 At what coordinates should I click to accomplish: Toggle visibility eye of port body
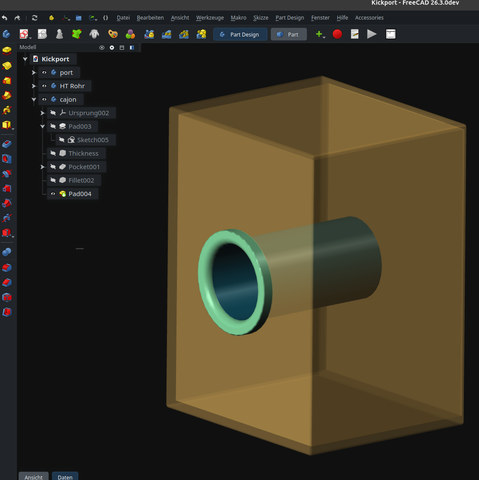pos(44,72)
